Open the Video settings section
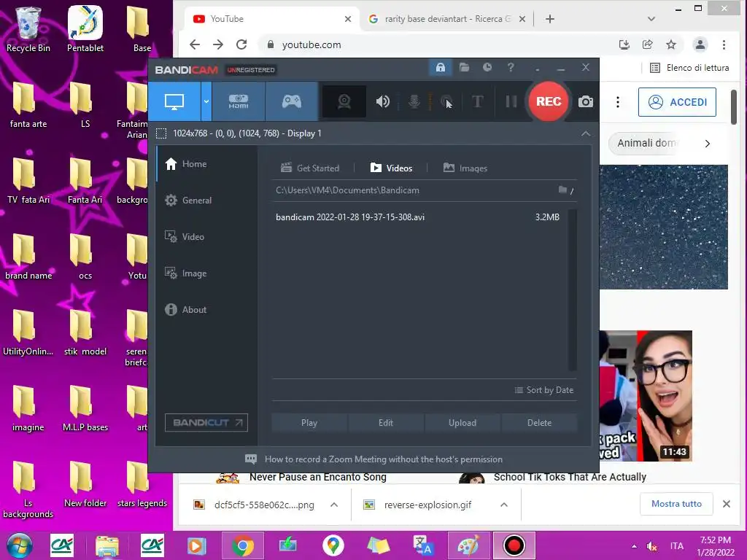Screen dimensions: 747x560 pyautogui.click(x=206, y=237)
